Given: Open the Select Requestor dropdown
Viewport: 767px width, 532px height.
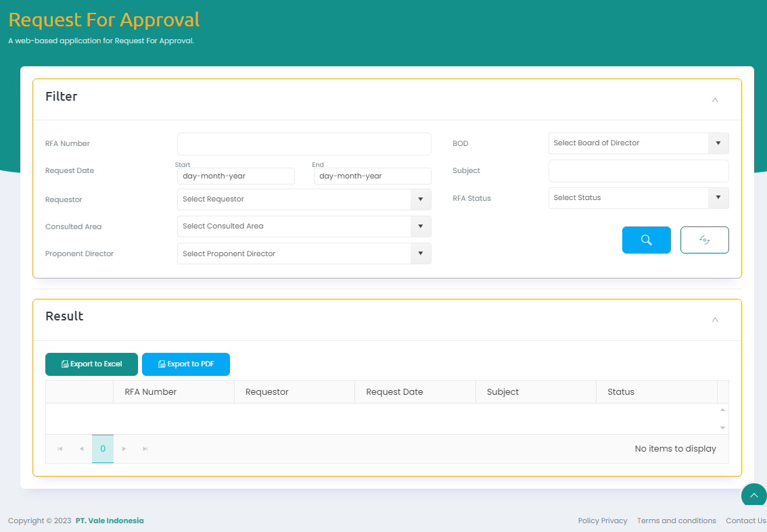Looking at the screenshot, I should [420, 199].
